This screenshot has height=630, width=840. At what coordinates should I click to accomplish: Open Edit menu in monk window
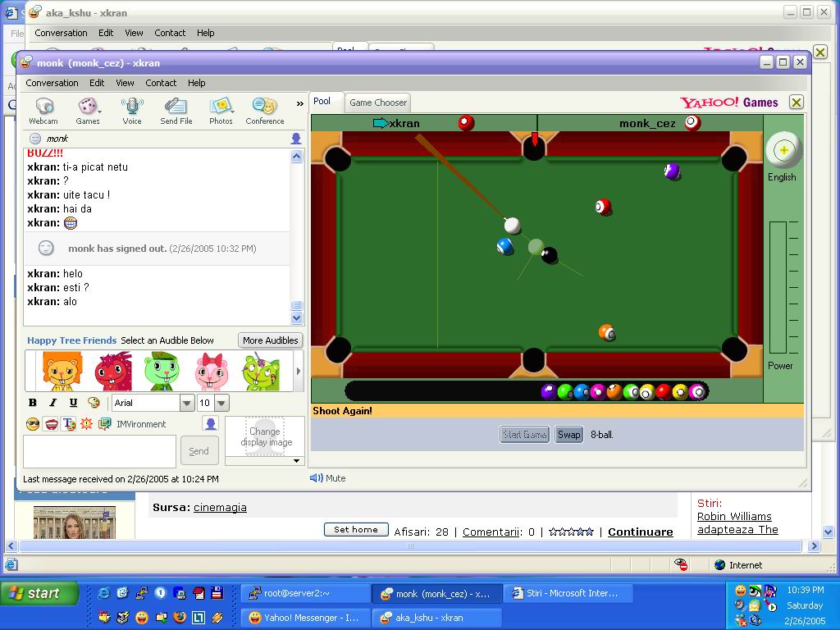click(x=97, y=83)
